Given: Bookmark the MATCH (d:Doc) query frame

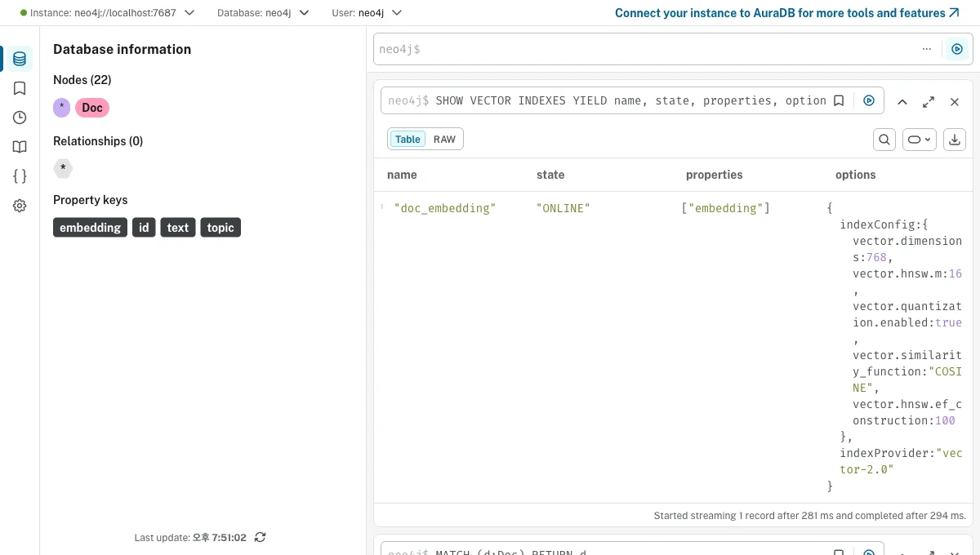Looking at the screenshot, I should [838, 553].
